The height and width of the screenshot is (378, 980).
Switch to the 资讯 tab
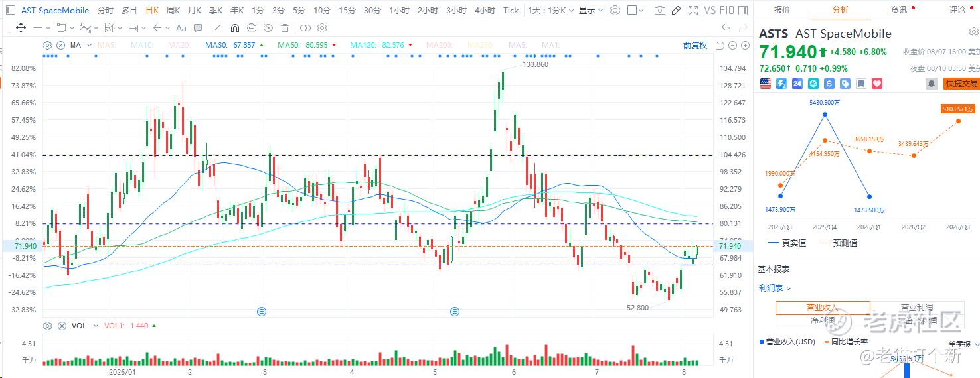click(899, 10)
